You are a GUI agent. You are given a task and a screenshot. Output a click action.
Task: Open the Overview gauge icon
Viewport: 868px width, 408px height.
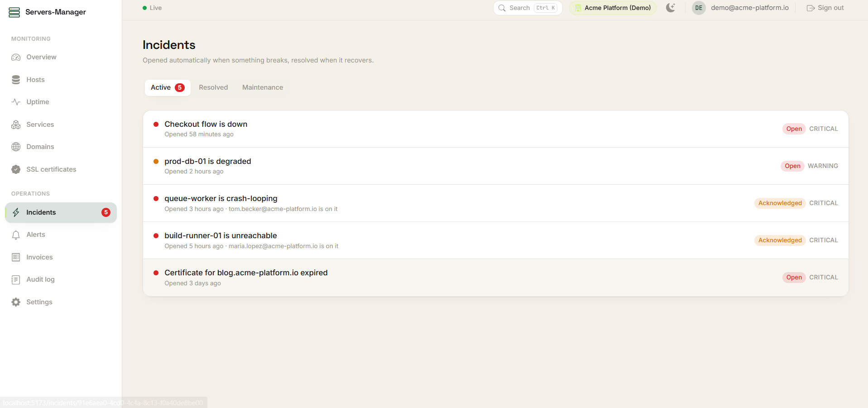click(16, 57)
